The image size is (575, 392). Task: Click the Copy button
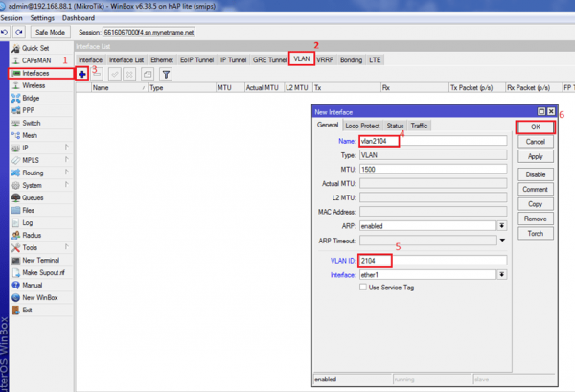[536, 204]
